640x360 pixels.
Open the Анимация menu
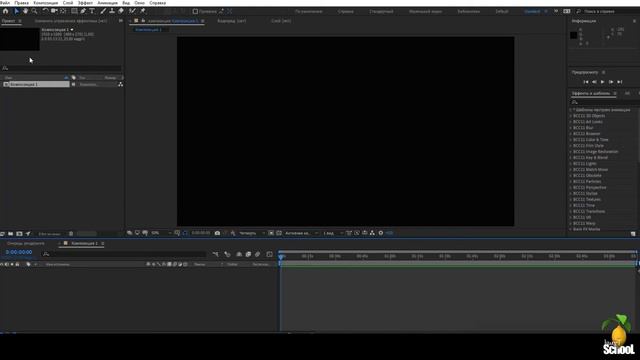tap(107, 3)
